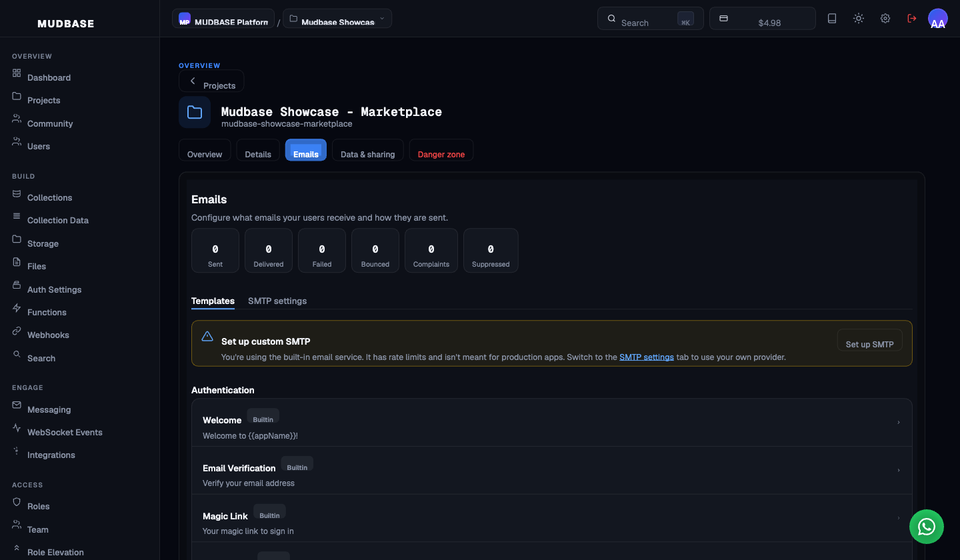Screen dimensions: 960x560
Task: Click the MUDBASE logo
Action: 66,24
